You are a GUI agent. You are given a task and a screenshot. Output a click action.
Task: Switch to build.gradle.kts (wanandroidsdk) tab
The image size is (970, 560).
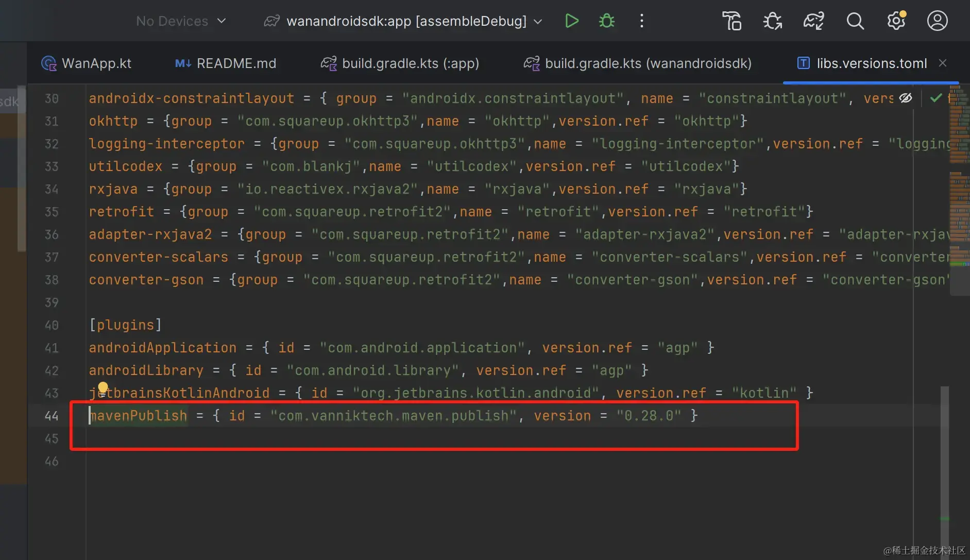coord(638,63)
